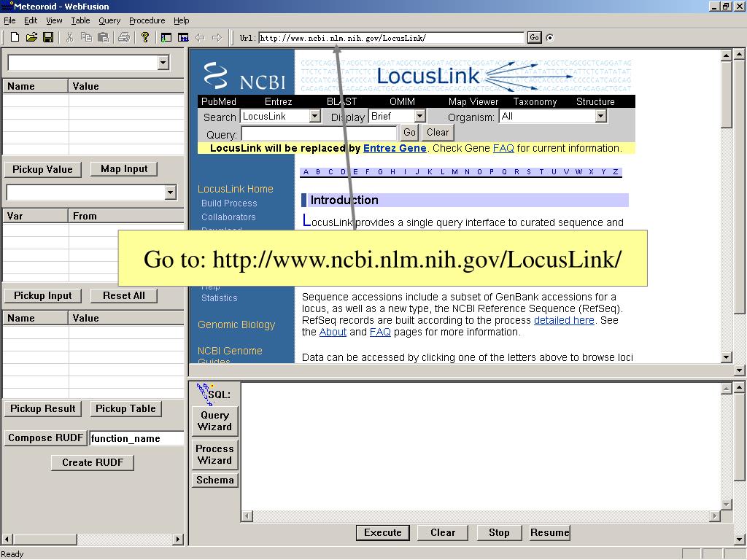Click the Map Input button

[124, 169]
